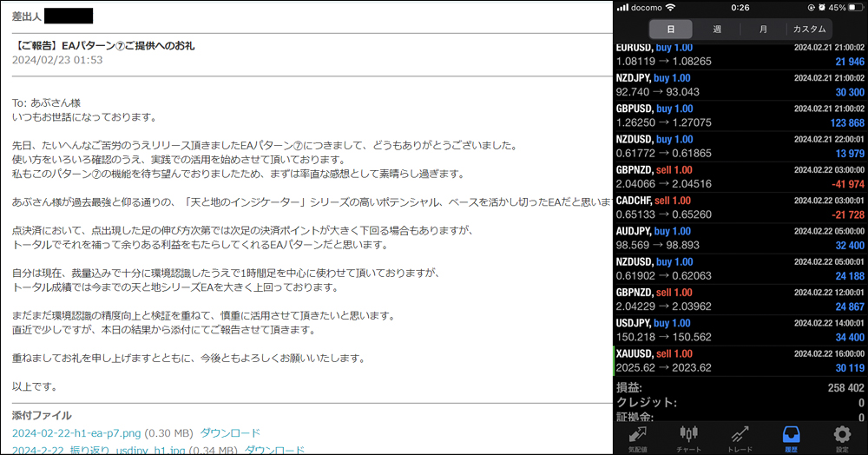Viewport: 868px width, 455px height.
Task: Click the To: あぶさん様 recipient line
Action: [47, 103]
